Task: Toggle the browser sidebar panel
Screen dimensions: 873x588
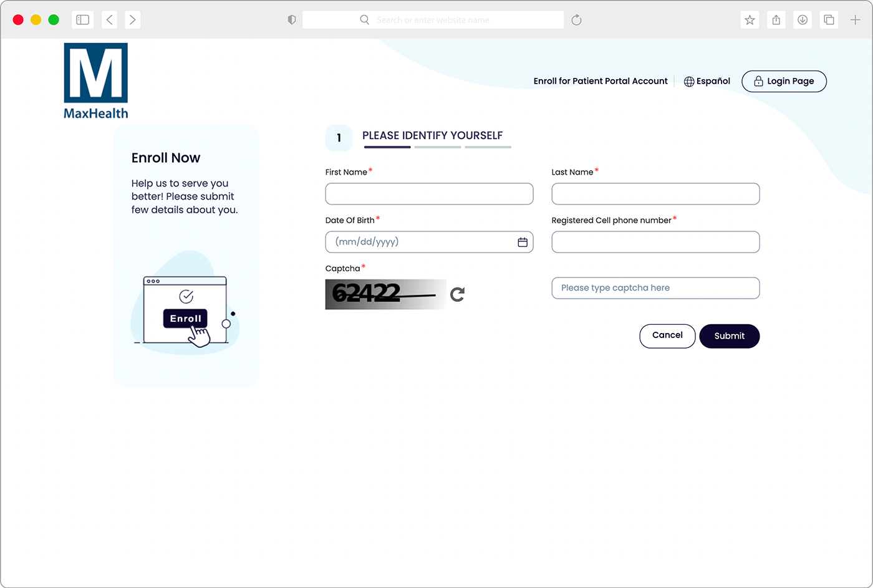Action: point(83,20)
